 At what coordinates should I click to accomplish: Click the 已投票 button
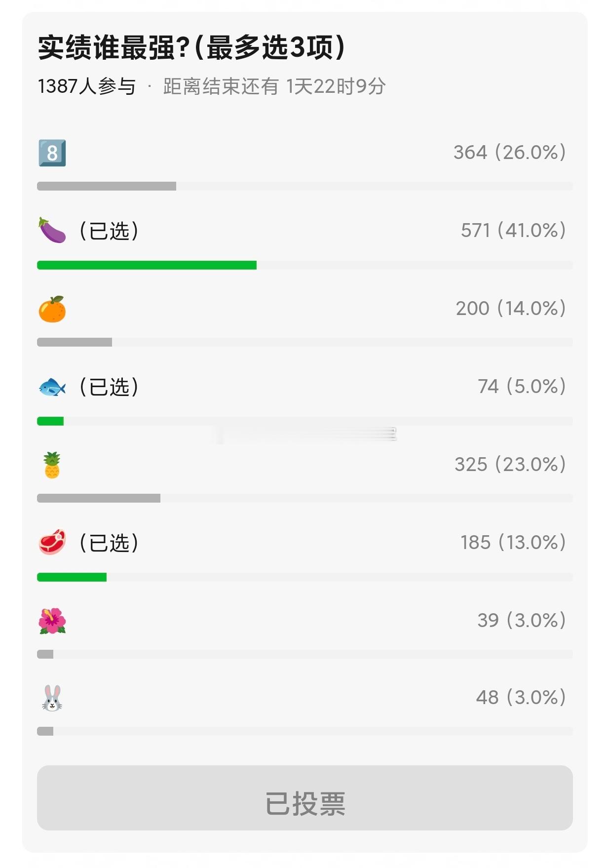305,798
